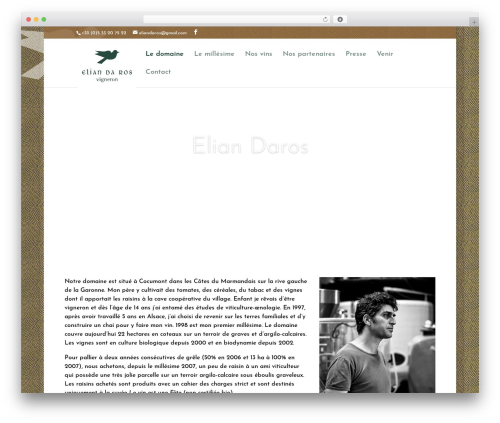
Task: Close the browser window with red button
Action: pos(29,19)
